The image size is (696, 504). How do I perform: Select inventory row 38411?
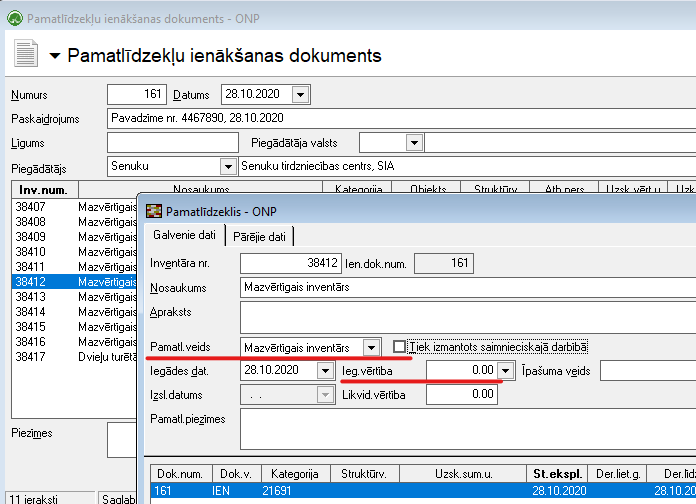(x=75, y=266)
